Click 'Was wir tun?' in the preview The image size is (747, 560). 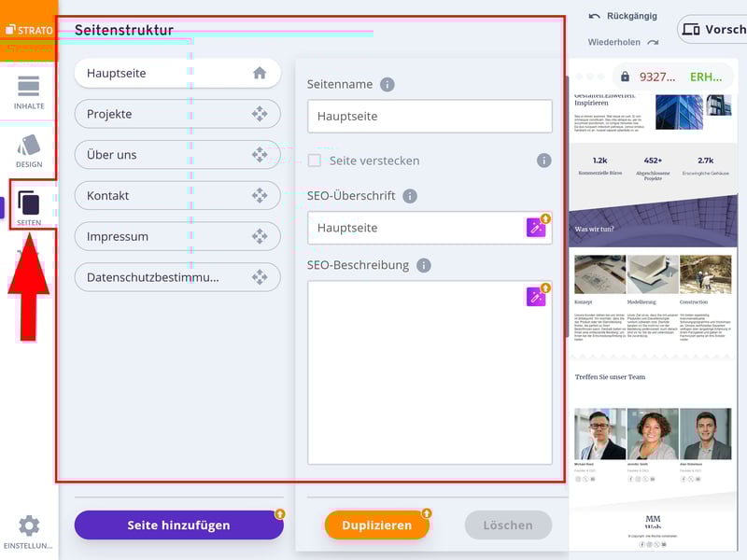(x=594, y=229)
